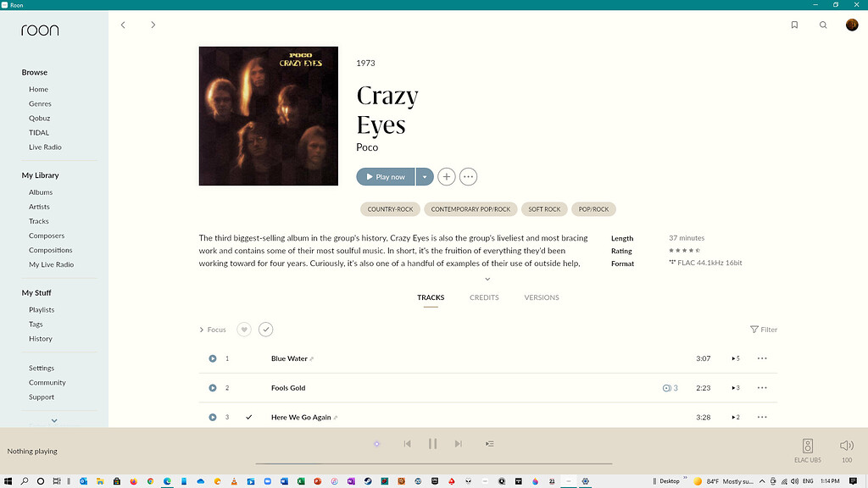Toggle the checkmark selection filter

265,330
